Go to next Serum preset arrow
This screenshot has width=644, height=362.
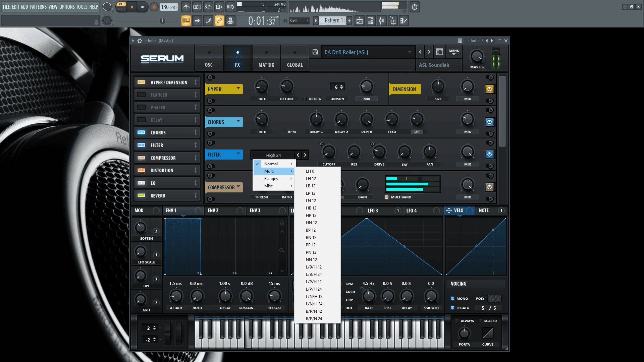429,52
